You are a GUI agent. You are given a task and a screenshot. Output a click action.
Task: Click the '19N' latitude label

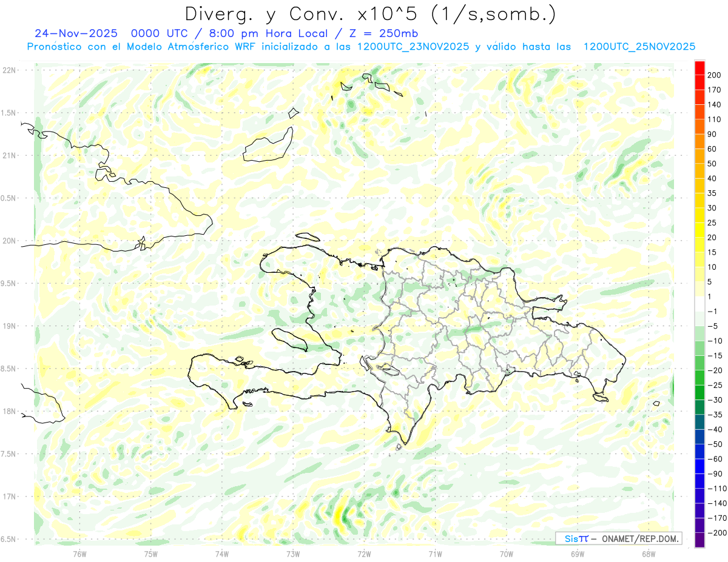click(x=9, y=326)
